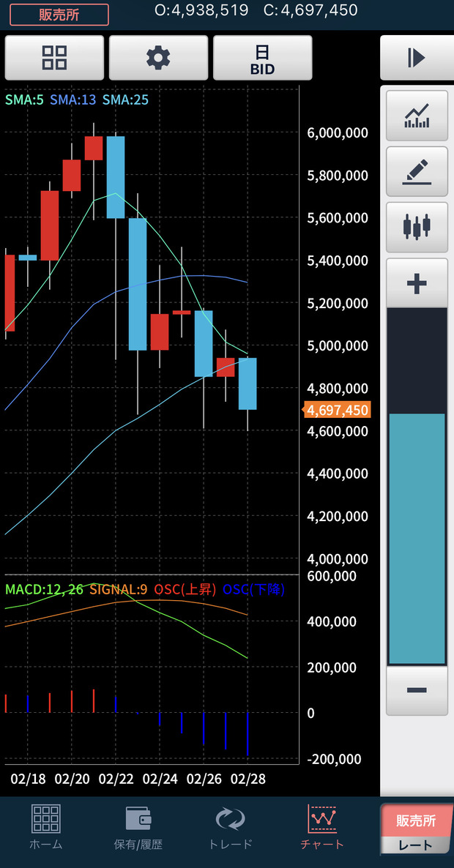The height and width of the screenshot is (868, 454).
Task: Collapse the side panel with the play arrow
Action: [x=417, y=58]
